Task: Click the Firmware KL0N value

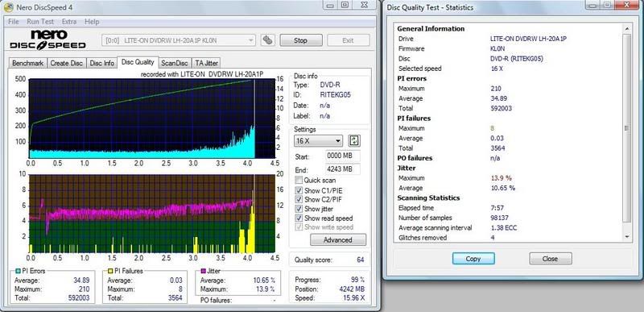Action: point(497,48)
